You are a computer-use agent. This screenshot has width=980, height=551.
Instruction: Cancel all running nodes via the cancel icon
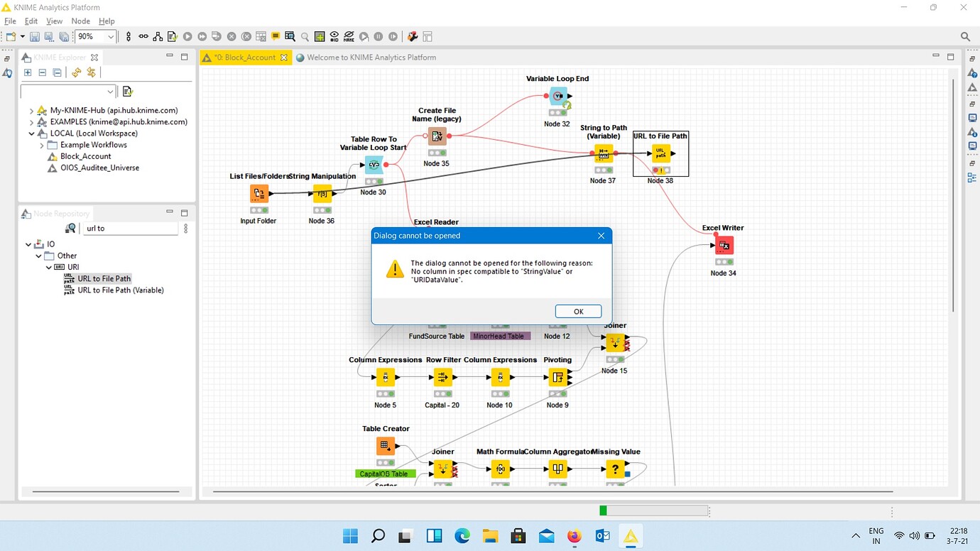pyautogui.click(x=246, y=36)
